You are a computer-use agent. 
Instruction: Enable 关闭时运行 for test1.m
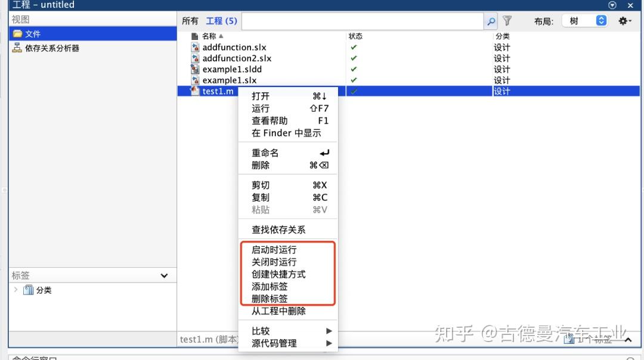coord(274,262)
